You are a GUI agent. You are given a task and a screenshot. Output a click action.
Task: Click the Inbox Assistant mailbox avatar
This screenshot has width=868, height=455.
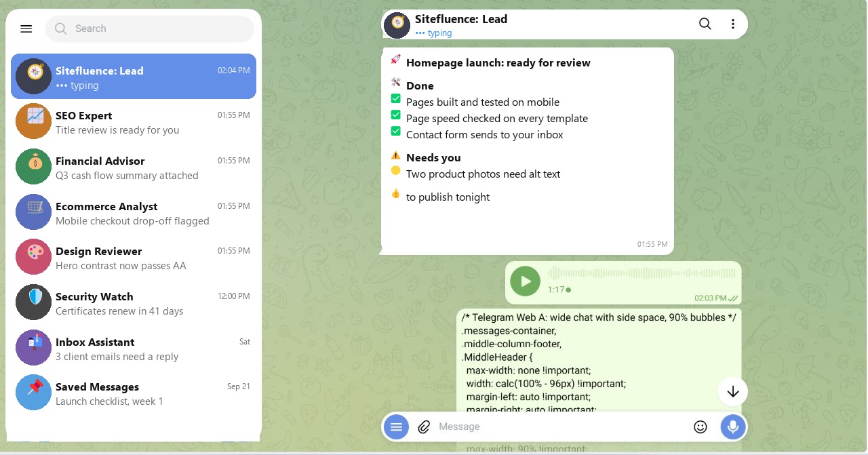tap(34, 348)
